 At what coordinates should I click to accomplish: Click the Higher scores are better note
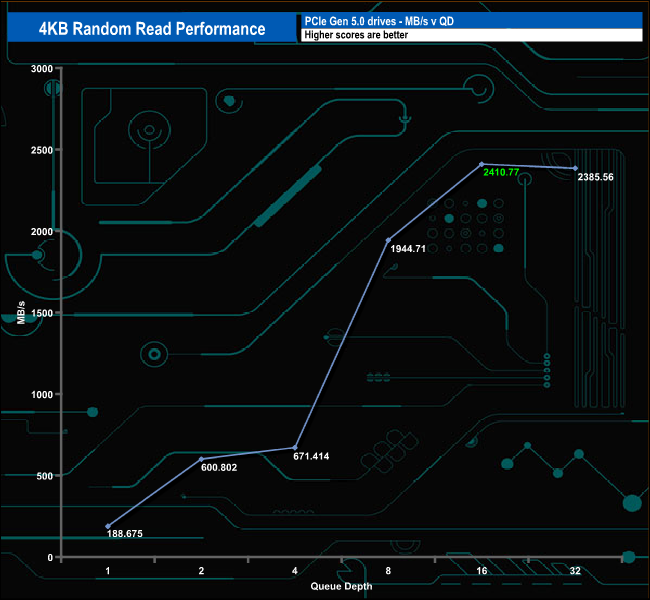tap(470, 36)
